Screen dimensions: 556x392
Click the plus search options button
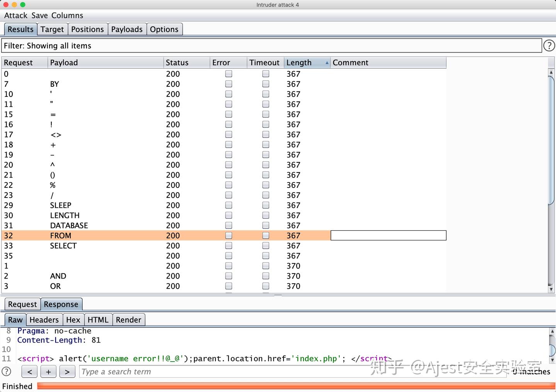point(48,372)
